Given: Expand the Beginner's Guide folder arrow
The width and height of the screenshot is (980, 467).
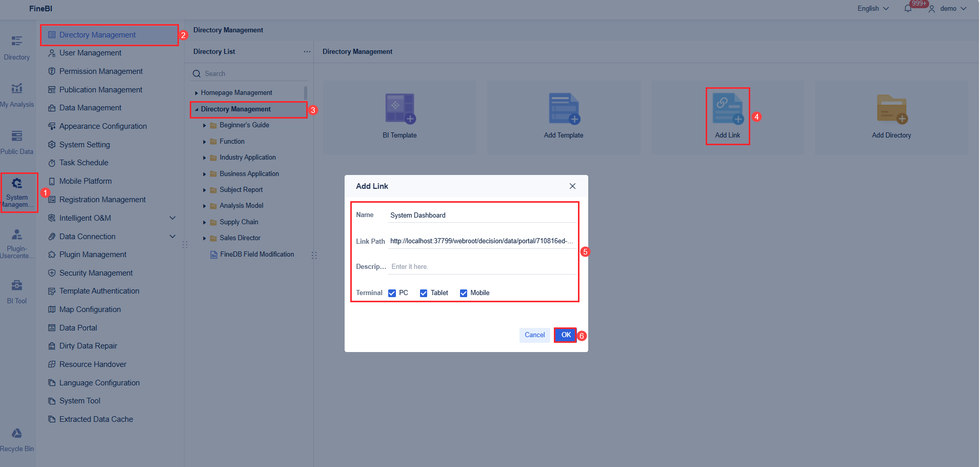Looking at the screenshot, I should click(205, 126).
